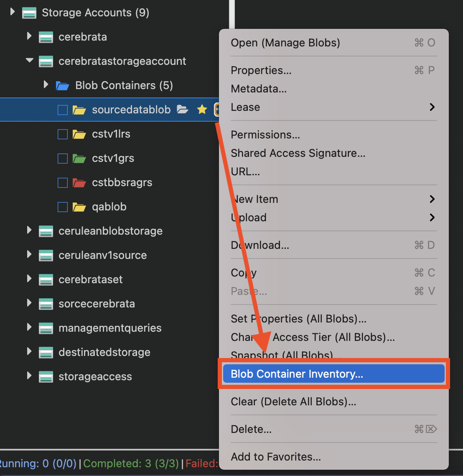The height and width of the screenshot is (476, 463).
Task: Select the checkbox beside qablob
Action: coord(62,207)
